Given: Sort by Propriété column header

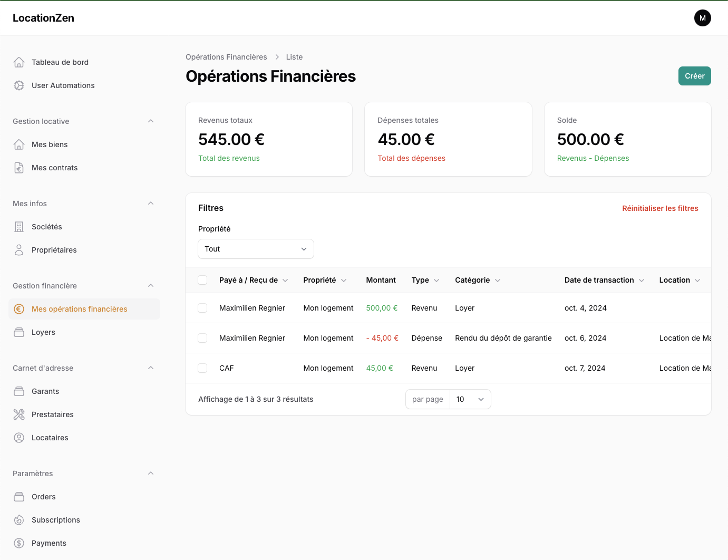Looking at the screenshot, I should (x=325, y=280).
